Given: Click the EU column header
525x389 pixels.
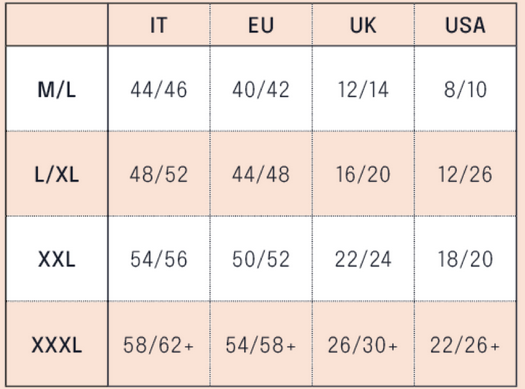Looking at the screenshot, I should (x=261, y=25).
